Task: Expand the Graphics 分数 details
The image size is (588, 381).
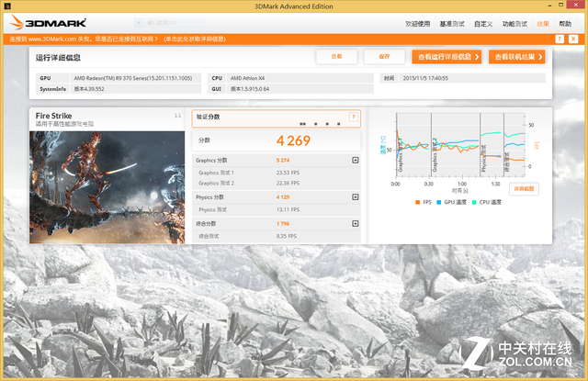Action: (355, 160)
